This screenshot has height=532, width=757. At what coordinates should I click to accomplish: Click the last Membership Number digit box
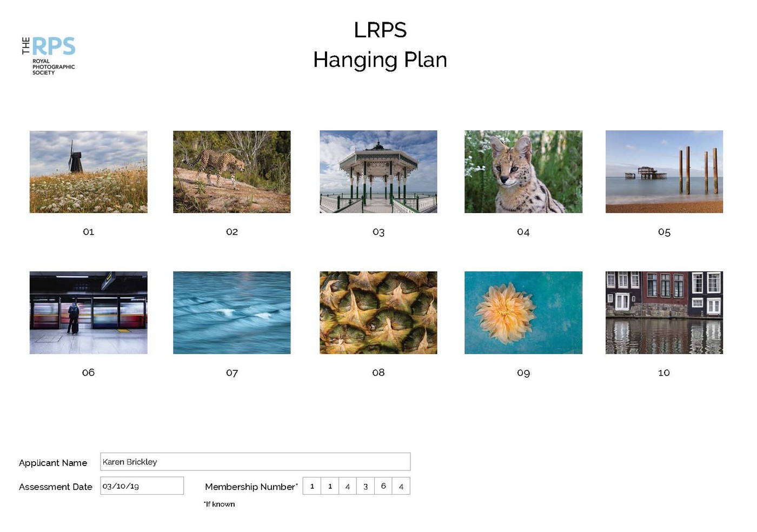coord(401,486)
